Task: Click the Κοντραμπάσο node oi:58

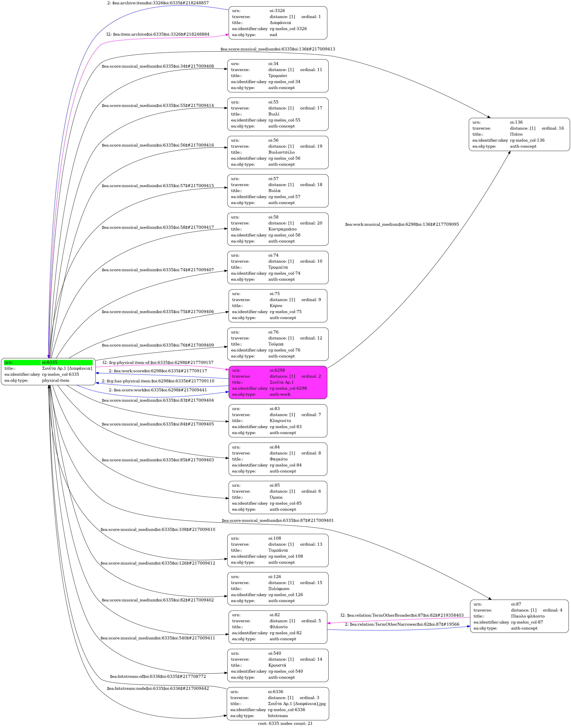Action: coord(277,229)
